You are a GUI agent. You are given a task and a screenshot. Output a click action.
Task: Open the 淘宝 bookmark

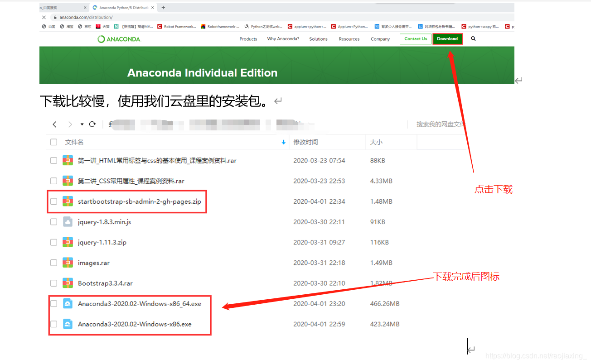click(67, 27)
